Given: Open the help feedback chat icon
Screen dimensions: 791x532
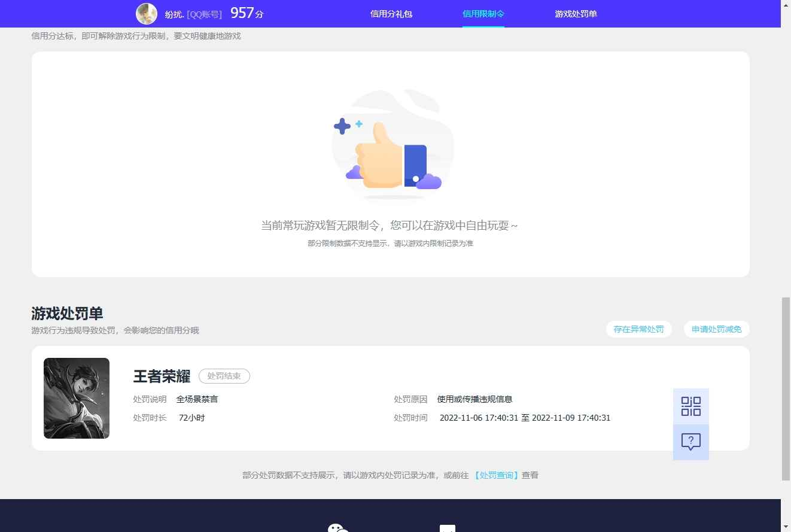Looking at the screenshot, I should pos(691,442).
